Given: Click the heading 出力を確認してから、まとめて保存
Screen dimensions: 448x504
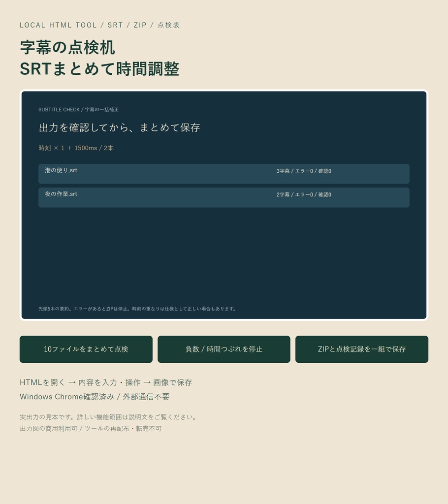Looking at the screenshot, I should point(119,127).
